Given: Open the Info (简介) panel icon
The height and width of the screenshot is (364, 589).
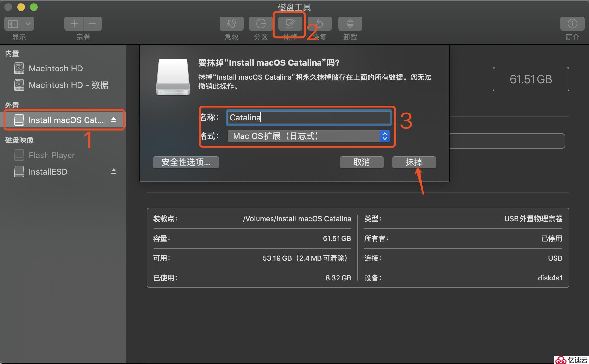Looking at the screenshot, I should [x=572, y=24].
